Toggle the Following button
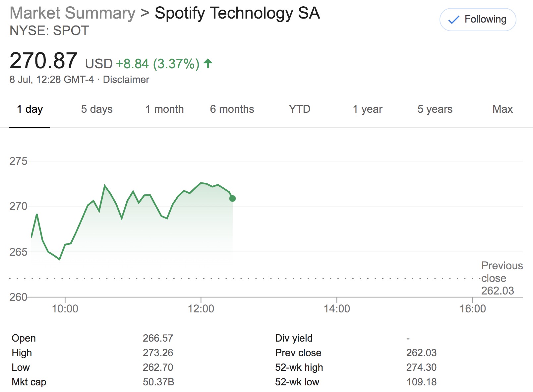 click(x=477, y=20)
